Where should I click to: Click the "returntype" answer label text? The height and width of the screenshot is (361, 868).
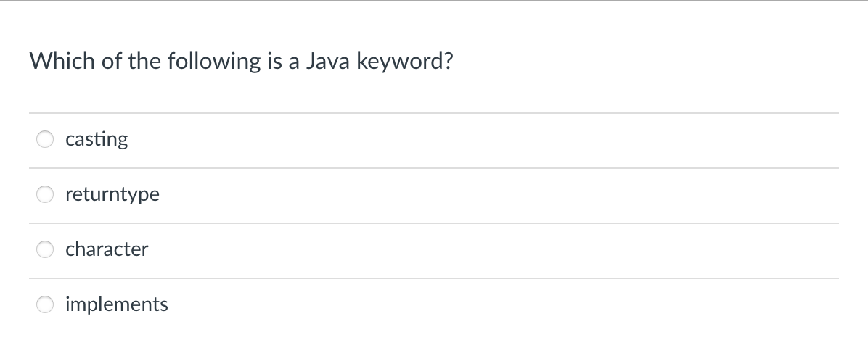tap(112, 194)
